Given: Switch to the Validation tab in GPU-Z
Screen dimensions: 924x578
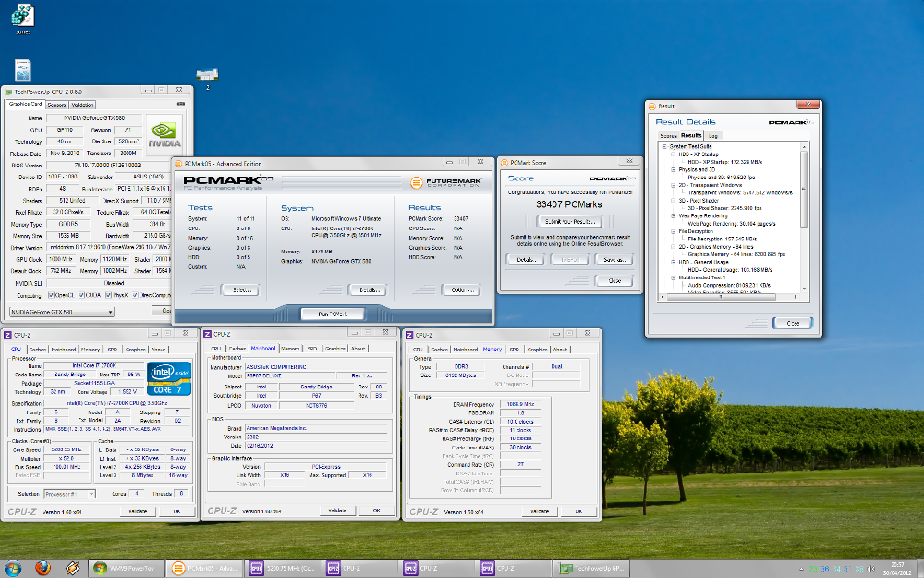Looking at the screenshot, I should coord(82,105).
